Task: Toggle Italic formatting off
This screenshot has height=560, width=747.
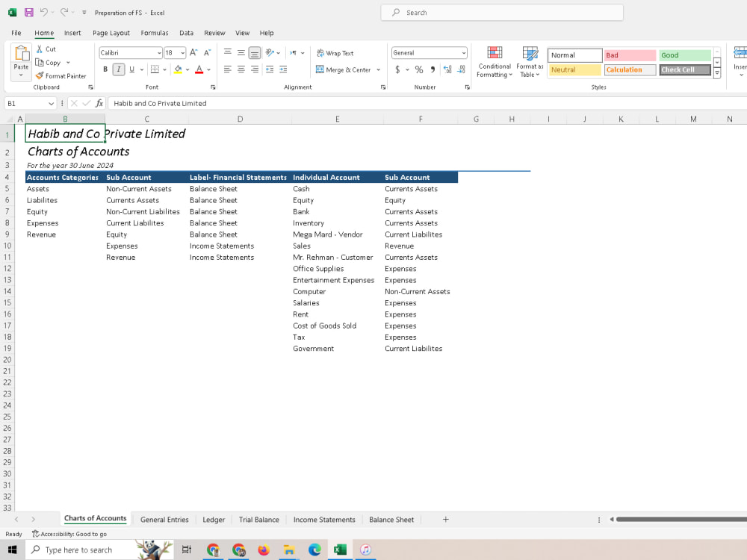Action: coord(119,69)
